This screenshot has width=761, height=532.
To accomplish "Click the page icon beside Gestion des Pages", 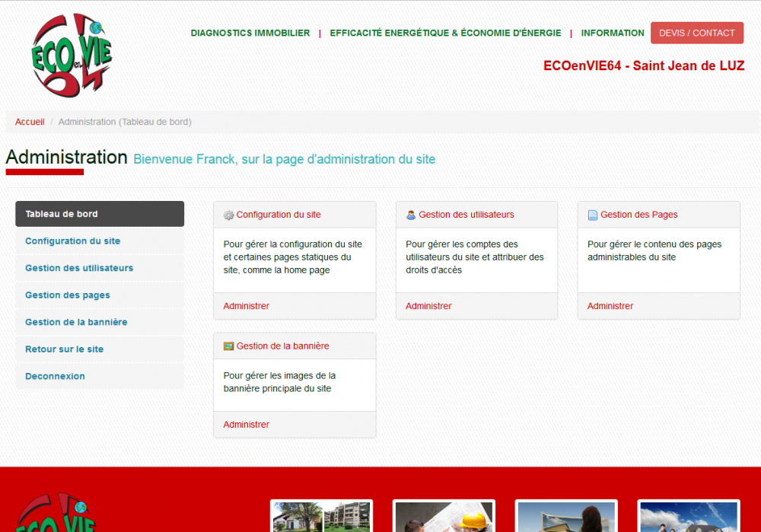I will click(x=593, y=215).
